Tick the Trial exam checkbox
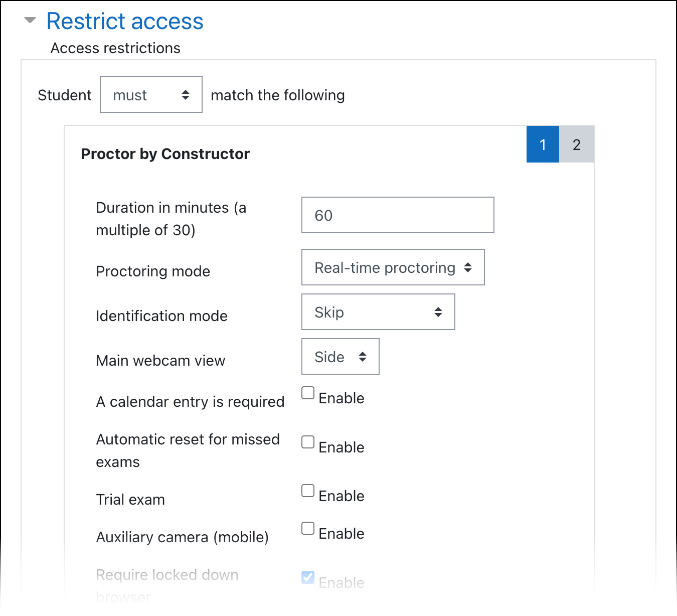677x616 pixels. pos(308,491)
